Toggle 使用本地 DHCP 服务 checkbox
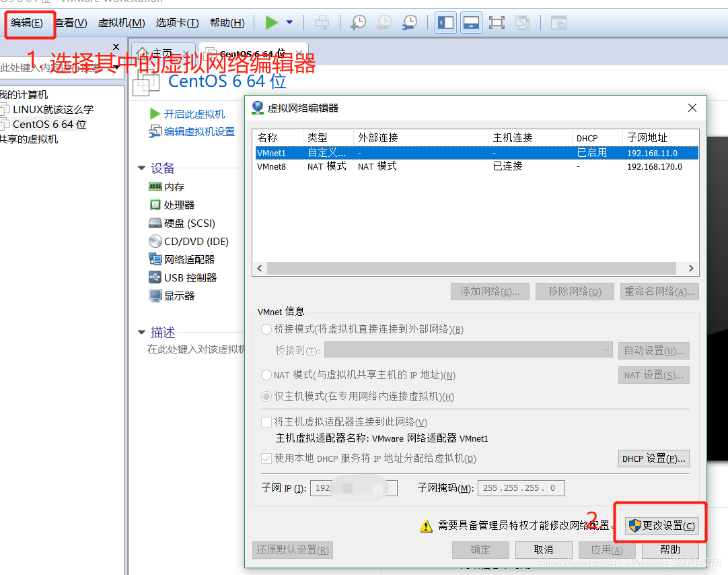Image resolution: width=728 pixels, height=575 pixels. click(266, 459)
